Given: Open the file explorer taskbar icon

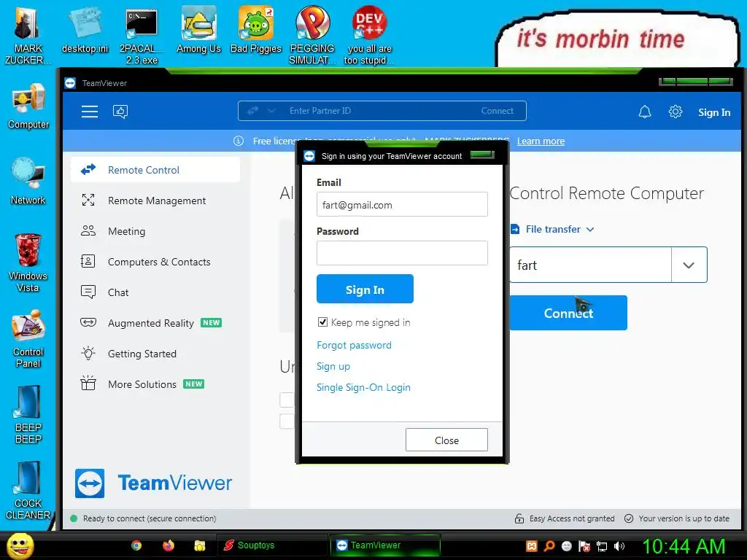Looking at the screenshot, I should pyautogui.click(x=200, y=545).
